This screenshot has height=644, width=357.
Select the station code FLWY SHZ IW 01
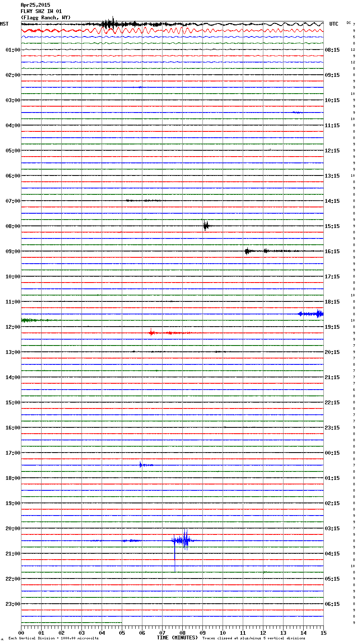41,11
